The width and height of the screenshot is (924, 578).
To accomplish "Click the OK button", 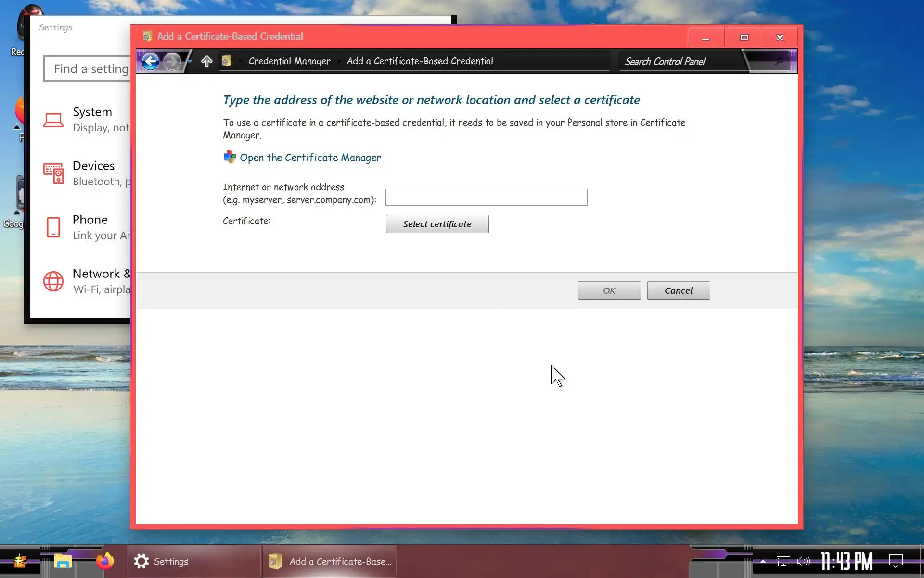I will pos(609,290).
